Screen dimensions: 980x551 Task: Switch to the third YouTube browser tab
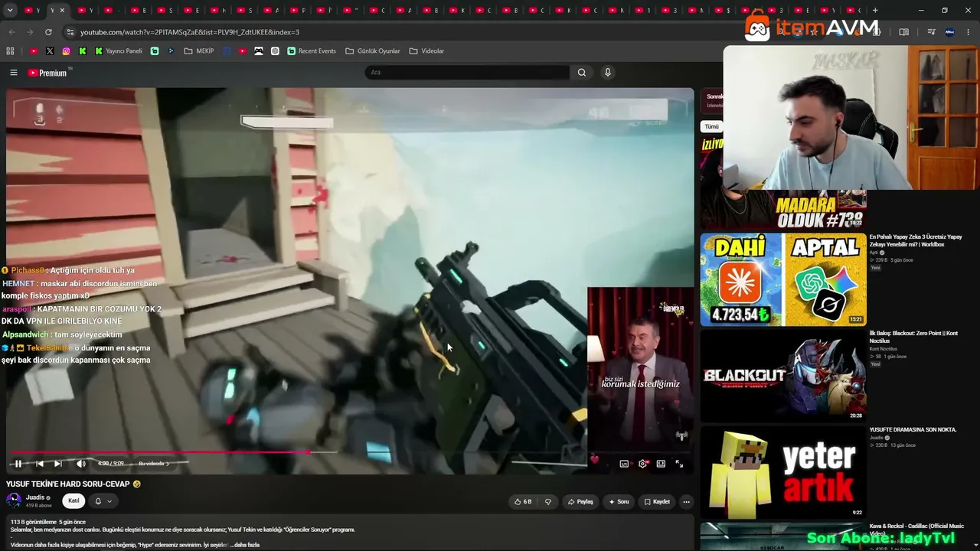click(x=84, y=11)
